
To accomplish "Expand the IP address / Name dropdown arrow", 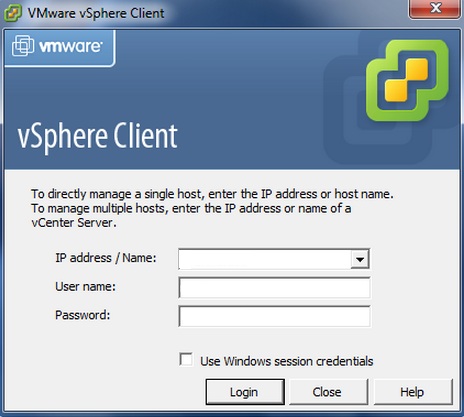I will pyautogui.click(x=360, y=259).
